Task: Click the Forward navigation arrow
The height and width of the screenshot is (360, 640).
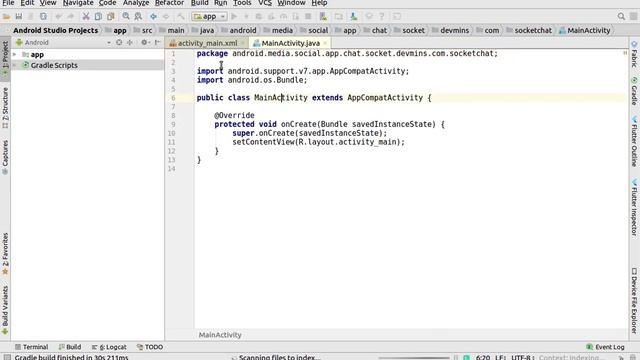Action: click(x=166, y=17)
